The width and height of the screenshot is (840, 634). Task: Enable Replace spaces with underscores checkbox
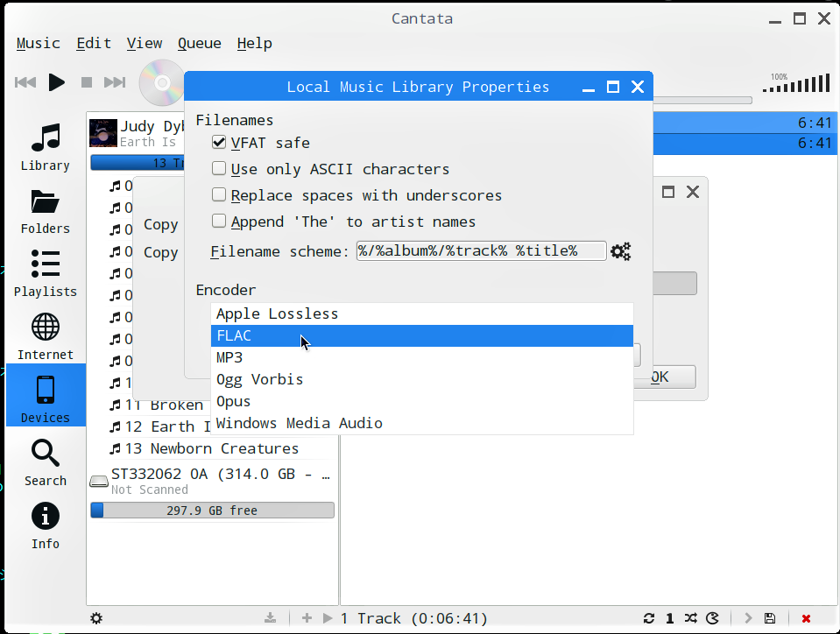(219, 195)
